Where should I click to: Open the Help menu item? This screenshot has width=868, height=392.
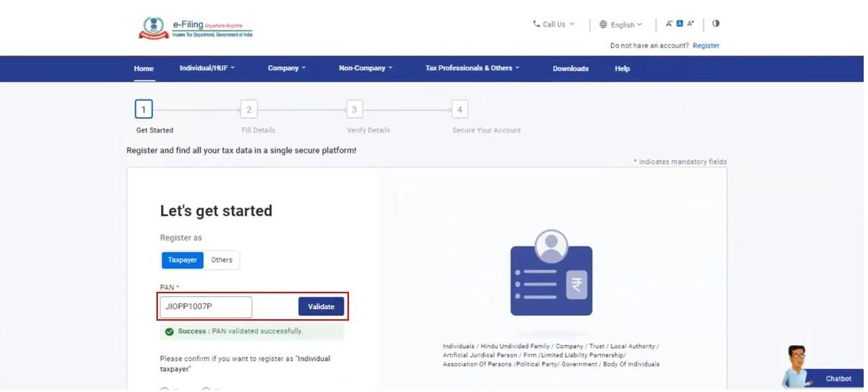(x=622, y=68)
